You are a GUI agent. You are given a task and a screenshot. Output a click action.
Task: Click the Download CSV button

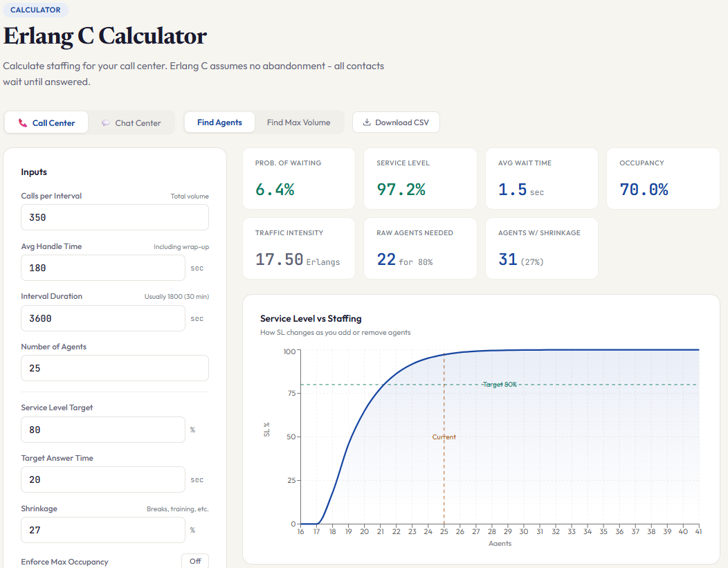396,122
